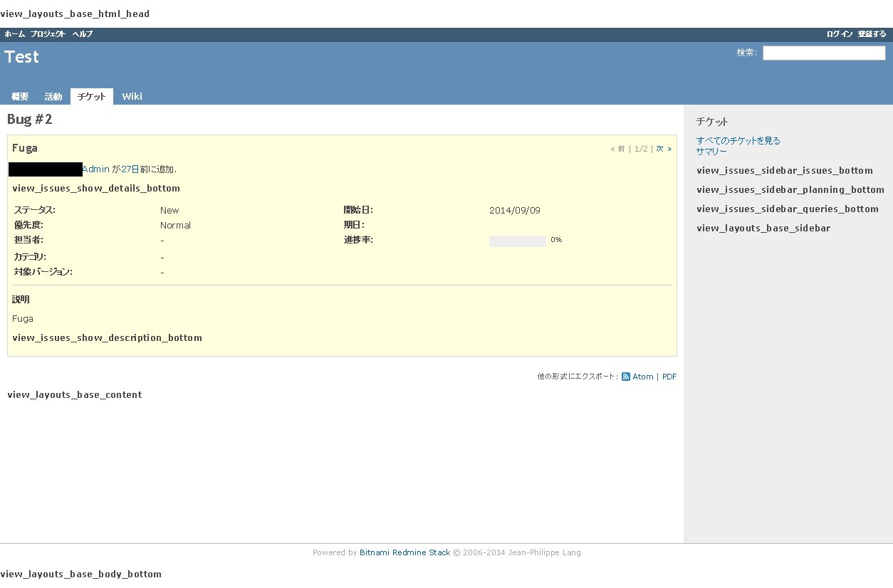Select the チケット tab
This screenshot has width=893, height=588.
pos(91,96)
